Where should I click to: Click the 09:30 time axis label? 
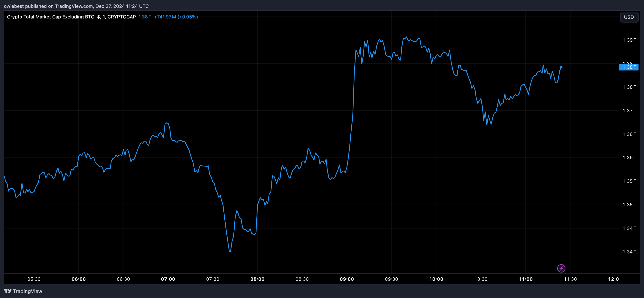(x=392, y=279)
